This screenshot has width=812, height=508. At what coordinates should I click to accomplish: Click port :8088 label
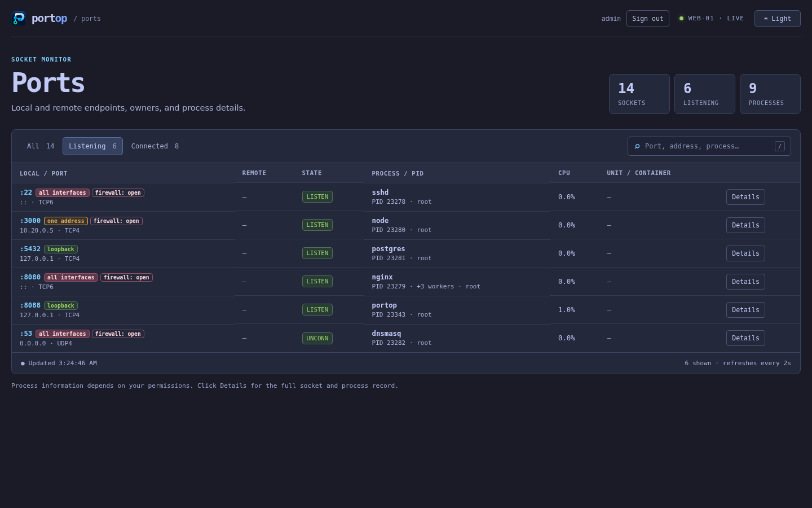tap(30, 305)
